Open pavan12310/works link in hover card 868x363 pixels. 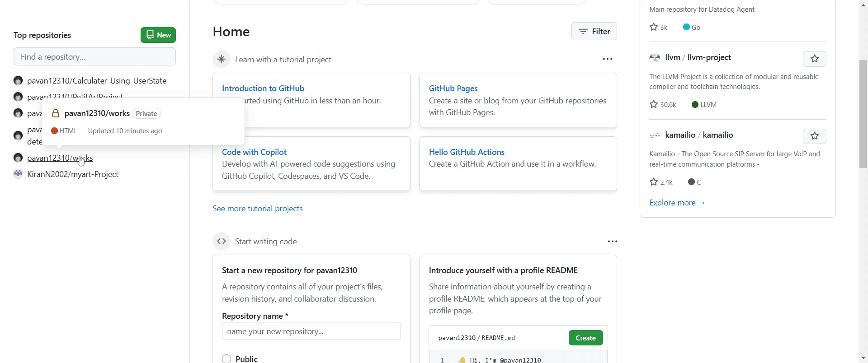(x=97, y=113)
